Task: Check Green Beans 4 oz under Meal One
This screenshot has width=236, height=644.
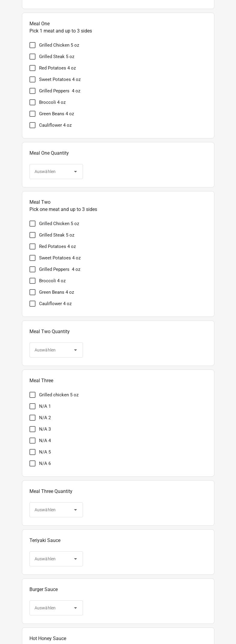Action: coord(32,114)
